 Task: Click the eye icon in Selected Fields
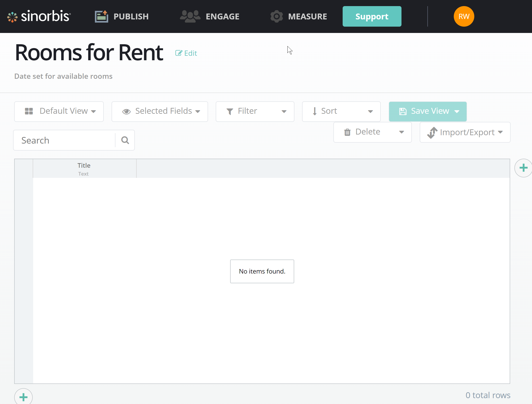[126, 111]
